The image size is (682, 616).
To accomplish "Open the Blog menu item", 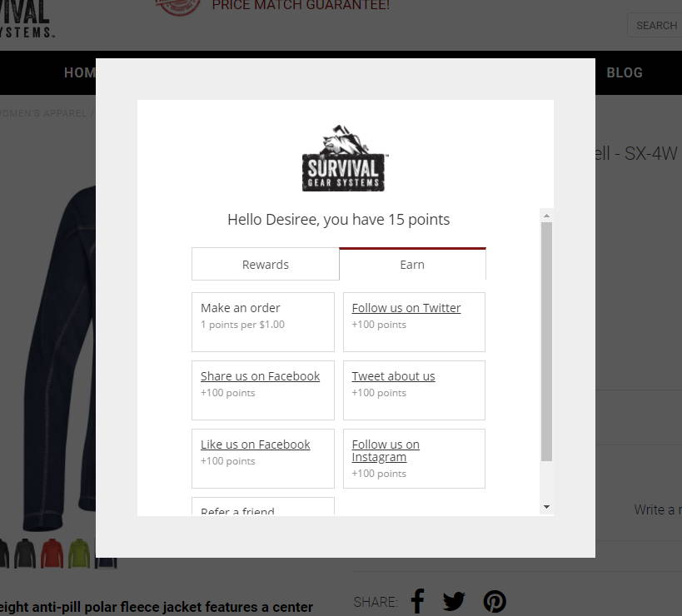I will tap(625, 72).
